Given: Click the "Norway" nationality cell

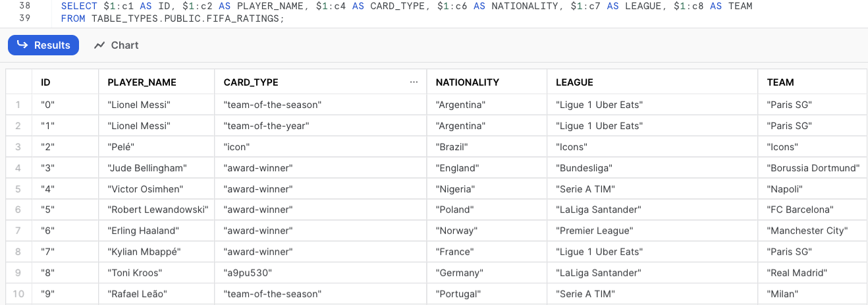Looking at the screenshot, I should [487, 231].
